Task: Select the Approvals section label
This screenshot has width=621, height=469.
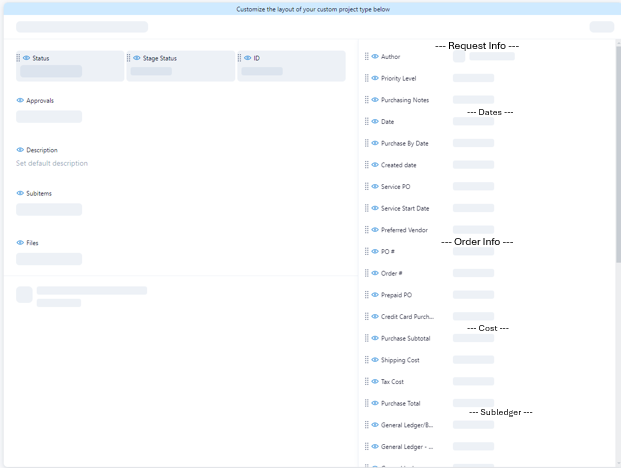Action: tap(40, 101)
